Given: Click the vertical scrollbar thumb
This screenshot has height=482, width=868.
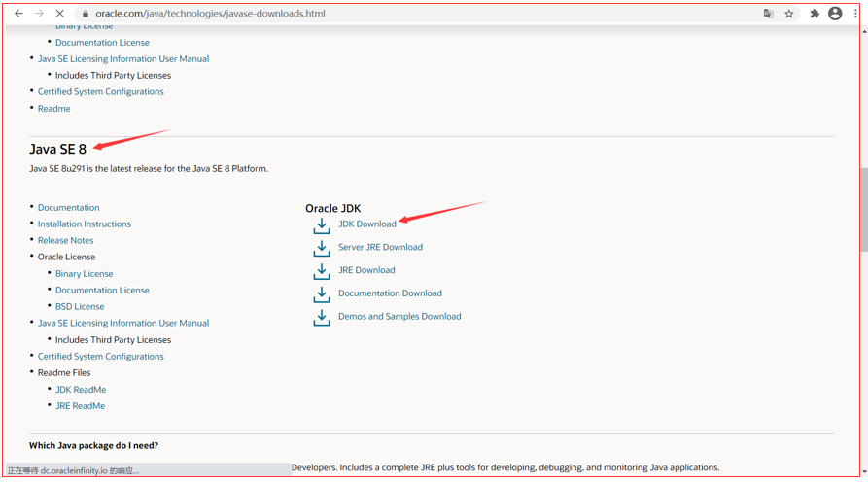Looking at the screenshot, I should coord(863,210).
